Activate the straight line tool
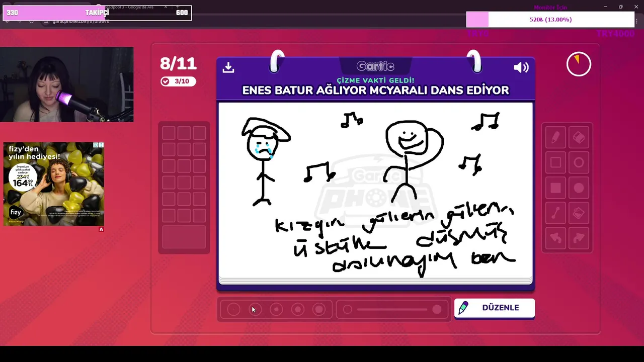 pos(555,213)
